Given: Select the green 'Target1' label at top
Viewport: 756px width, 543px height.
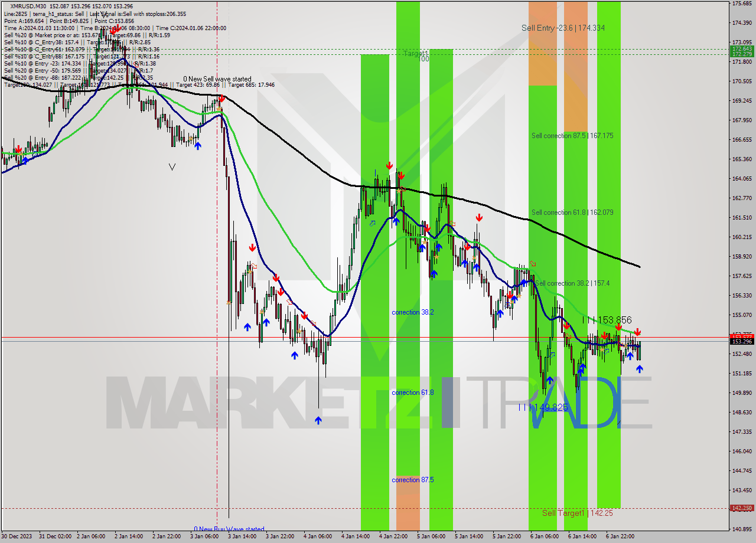Looking at the screenshot, I should point(416,53).
